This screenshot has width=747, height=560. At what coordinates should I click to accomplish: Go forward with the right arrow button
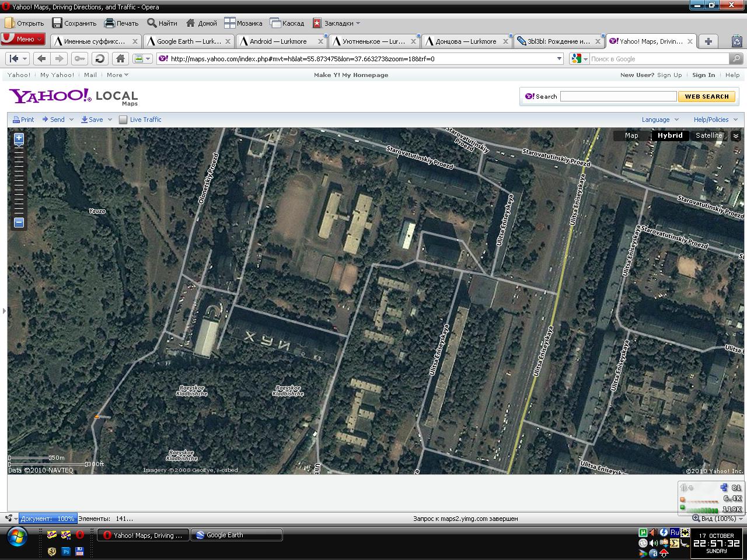coord(59,58)
